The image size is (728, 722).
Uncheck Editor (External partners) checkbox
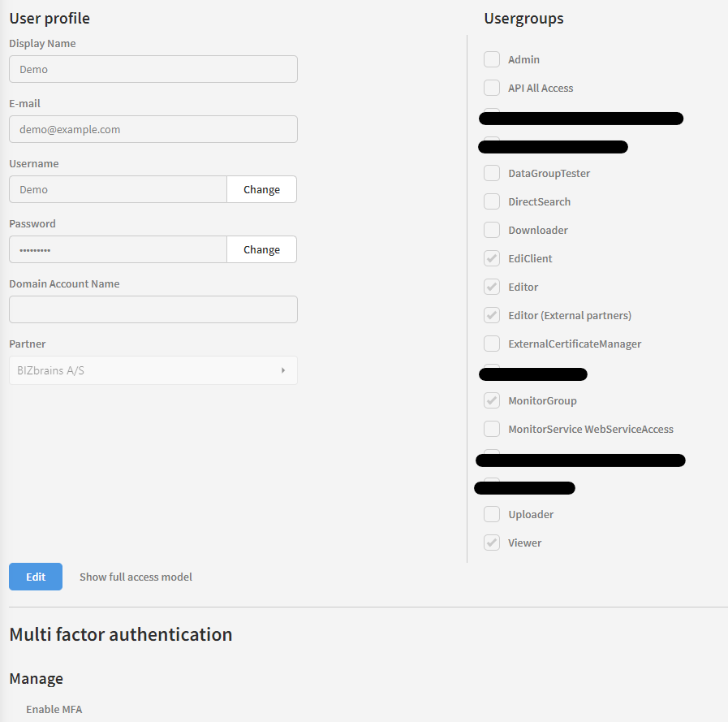[x=492, y=315]
